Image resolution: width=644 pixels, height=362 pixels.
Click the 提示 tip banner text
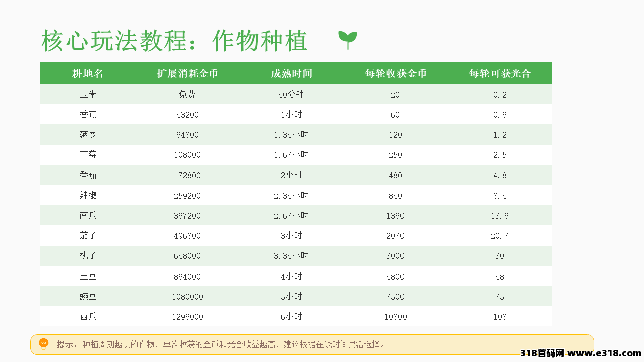[221, 344]
